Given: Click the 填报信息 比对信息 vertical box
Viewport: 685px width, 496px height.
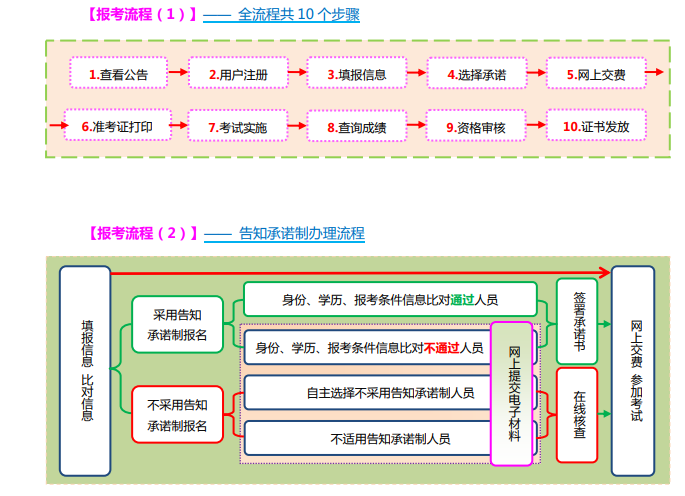Looking at the screenshot, I should click(x=85, y=371).
